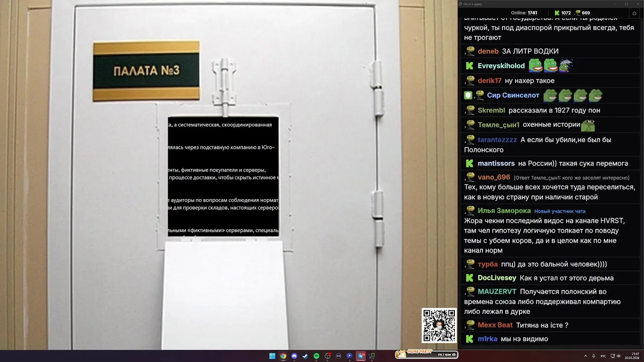Image resolution: width=644 pixels, height=362 pixels.
Task: Click the Online: 1741 counter
Action: click(x=524, y=13)
